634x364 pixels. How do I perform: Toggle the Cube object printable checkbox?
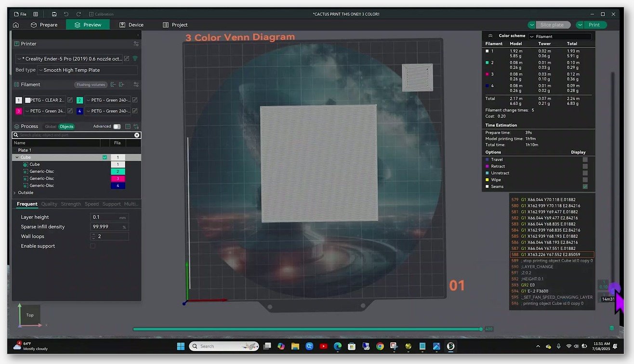(105, 157)
